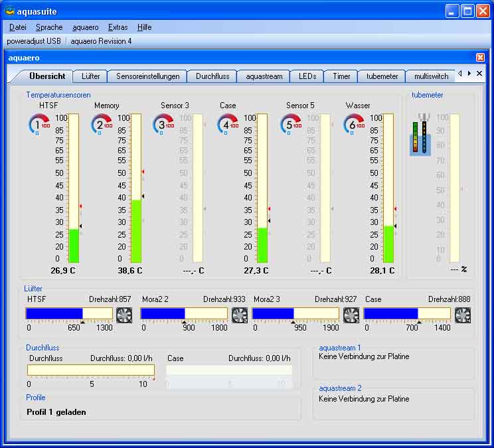
Task: Show later tabs using right arrow
Action: (469, 74)
